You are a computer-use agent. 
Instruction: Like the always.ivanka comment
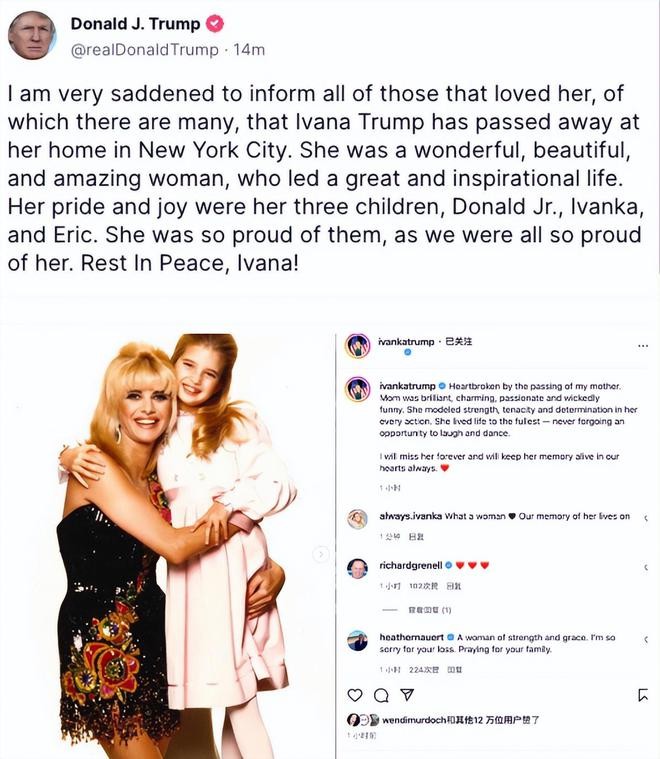[645, 517]
